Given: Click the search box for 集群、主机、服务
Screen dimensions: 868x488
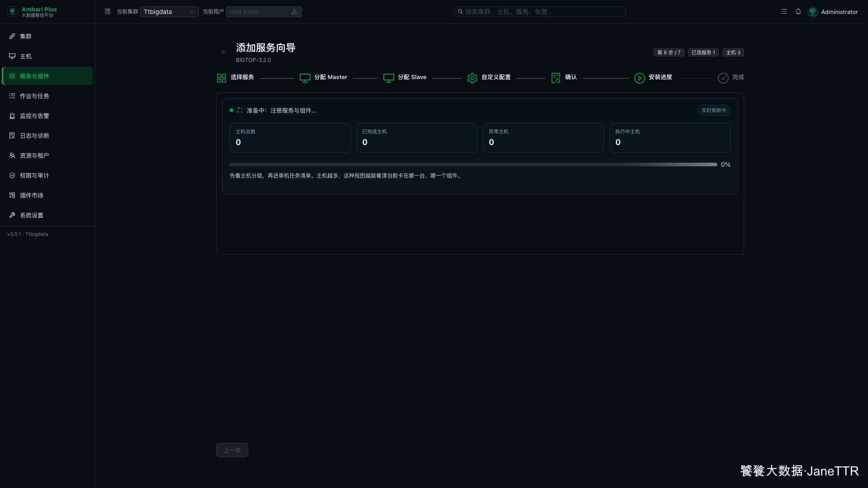Looking at the screenshot, I should 540,12.
